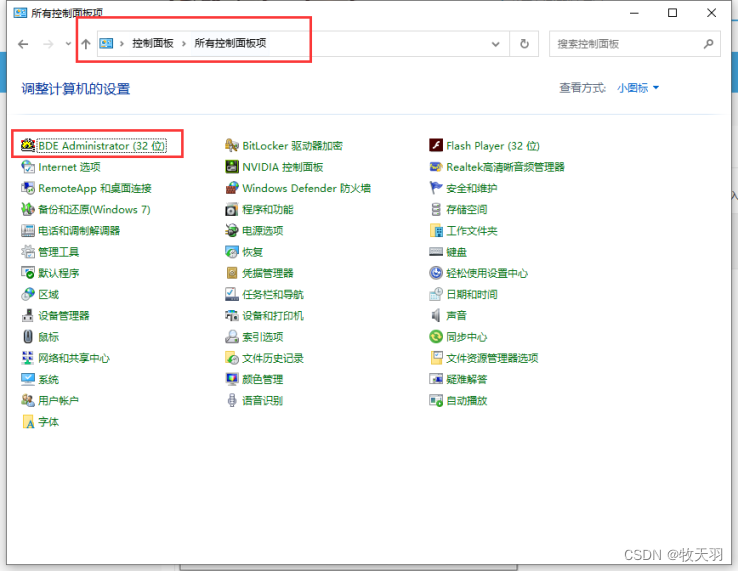Screen dimensions: 738x571
Task: Expand chevron before 控制面板 in breadcrumb
Action: (x=122, y=44)
